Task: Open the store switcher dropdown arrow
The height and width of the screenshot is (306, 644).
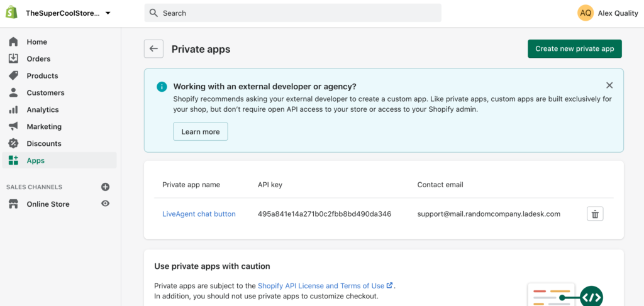Action: (108, 13)
